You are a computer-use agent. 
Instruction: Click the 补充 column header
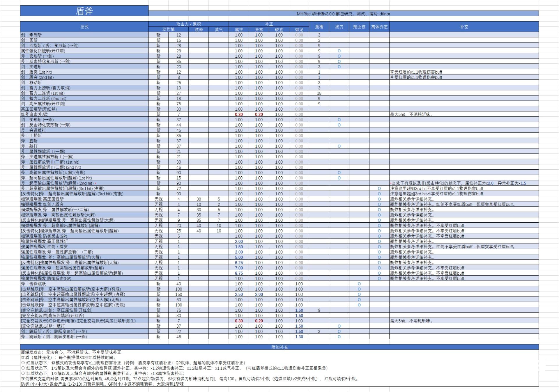pos(464,27)
